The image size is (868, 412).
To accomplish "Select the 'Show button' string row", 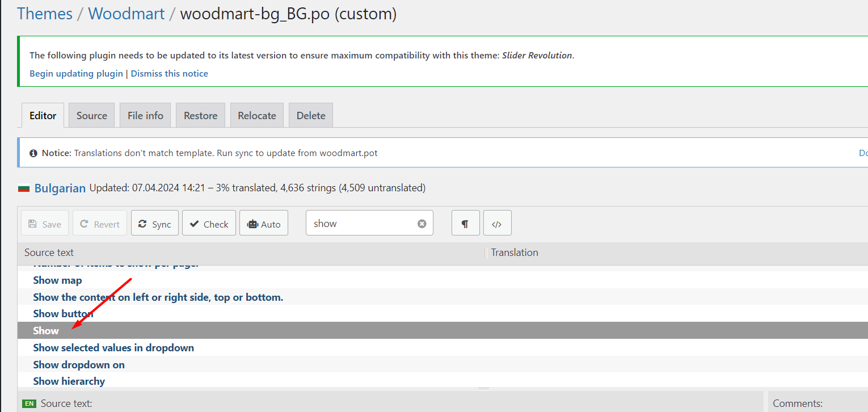I will [x=443, y=313].
